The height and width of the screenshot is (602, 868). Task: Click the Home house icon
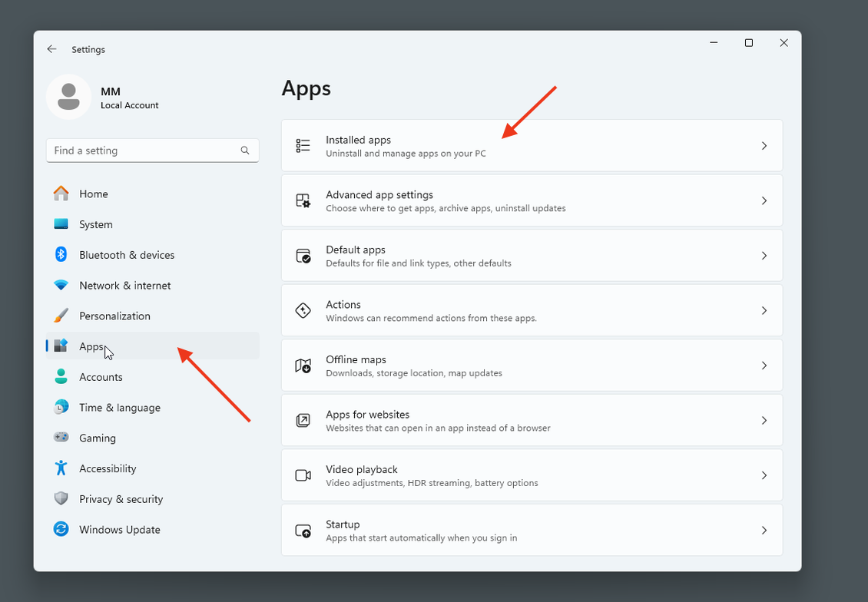pyautogui.click(x=61, y=193)
